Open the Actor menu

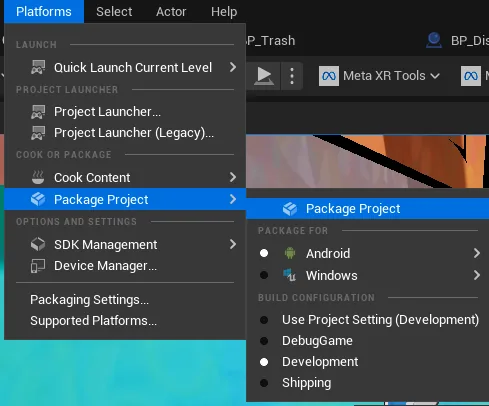pos(171,12)
